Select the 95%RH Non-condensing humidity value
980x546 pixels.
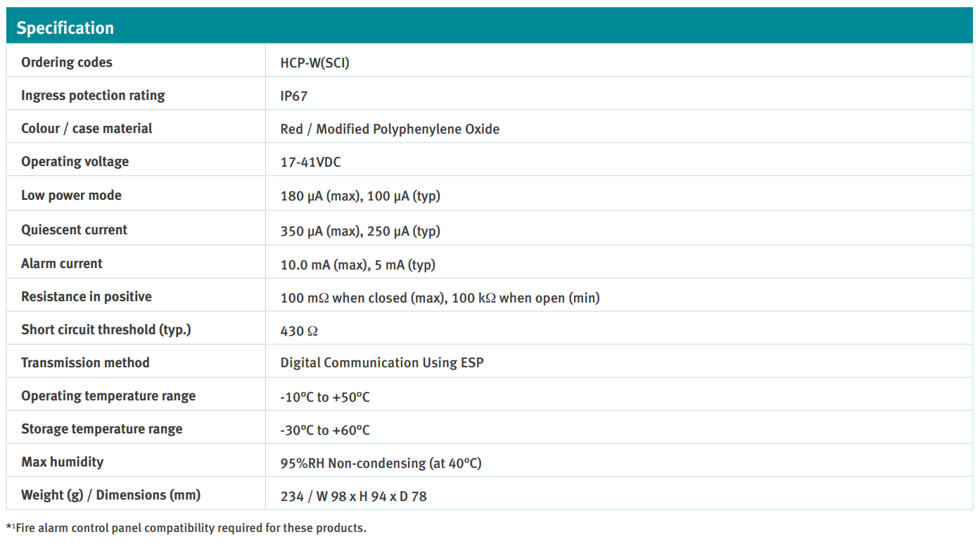pyautogui.click(x=381, y=463)
